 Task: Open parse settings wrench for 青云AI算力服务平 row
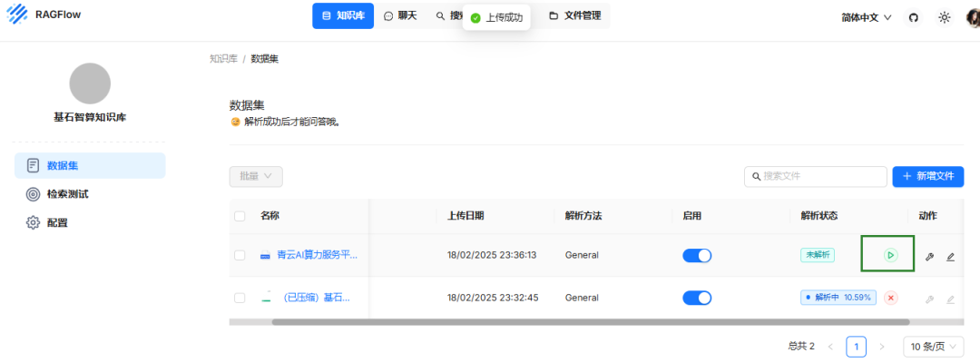coord(929,256)
